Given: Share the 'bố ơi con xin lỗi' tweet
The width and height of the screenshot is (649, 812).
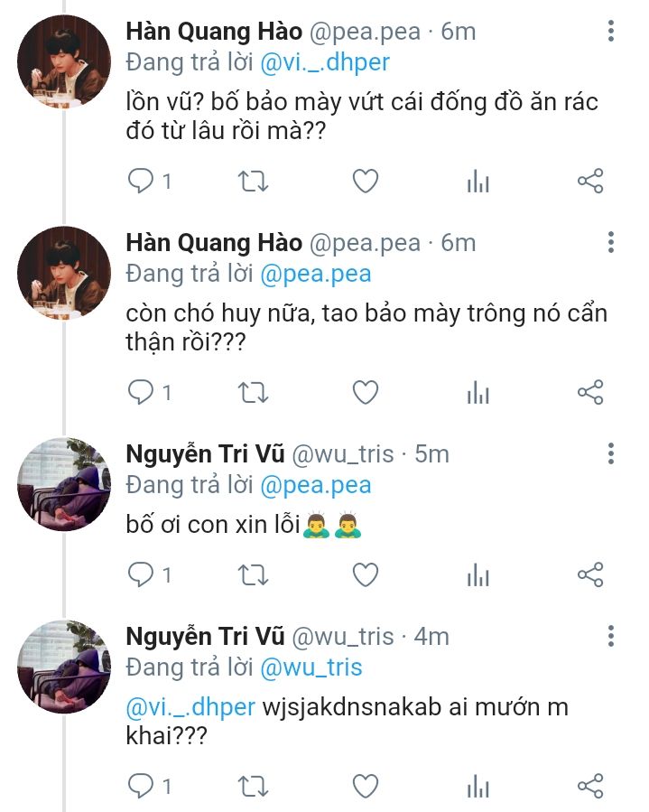Looking at the screenshot, I should tap(589, 574).
